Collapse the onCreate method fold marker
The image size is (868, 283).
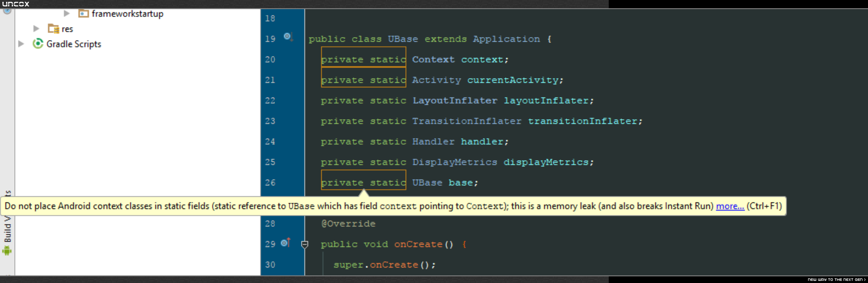pos(305,244)
